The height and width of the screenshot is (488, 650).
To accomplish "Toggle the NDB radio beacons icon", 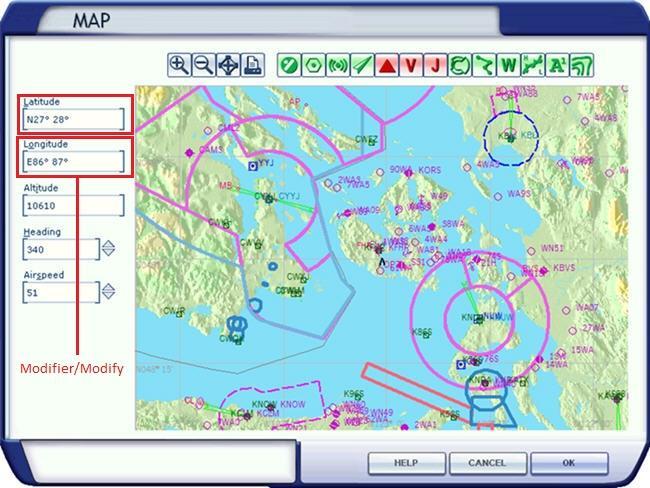I will click(338, 65).
